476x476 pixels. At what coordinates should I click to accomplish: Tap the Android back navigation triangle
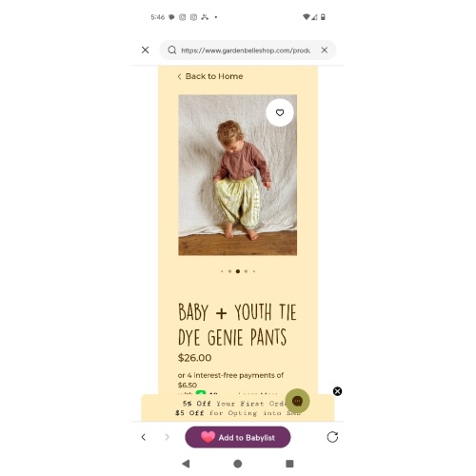187,464
